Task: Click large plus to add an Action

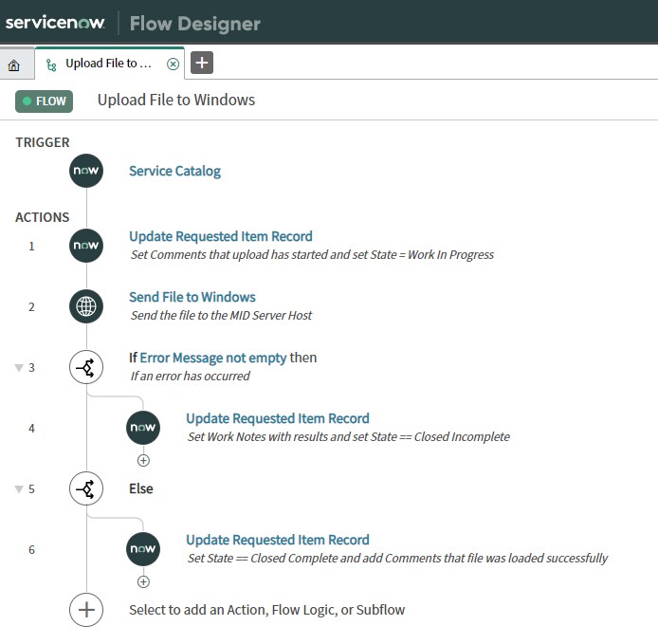Action: pyautogui.click(x=86, y=610)
